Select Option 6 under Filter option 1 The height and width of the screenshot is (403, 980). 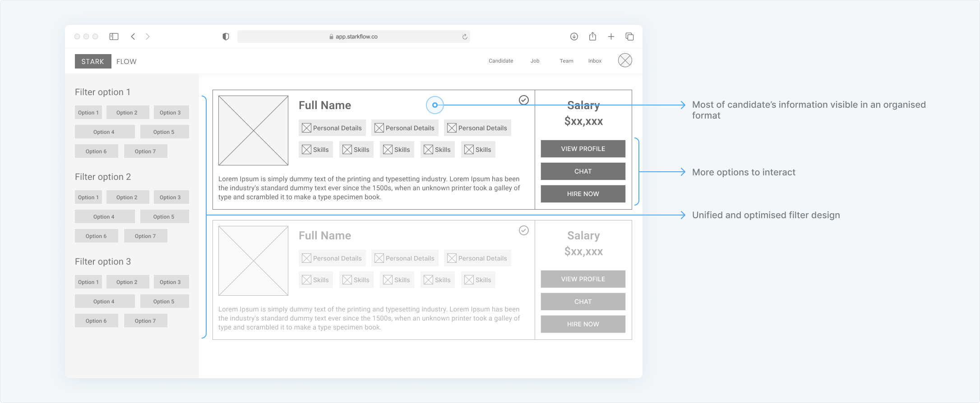pos(96,151)
